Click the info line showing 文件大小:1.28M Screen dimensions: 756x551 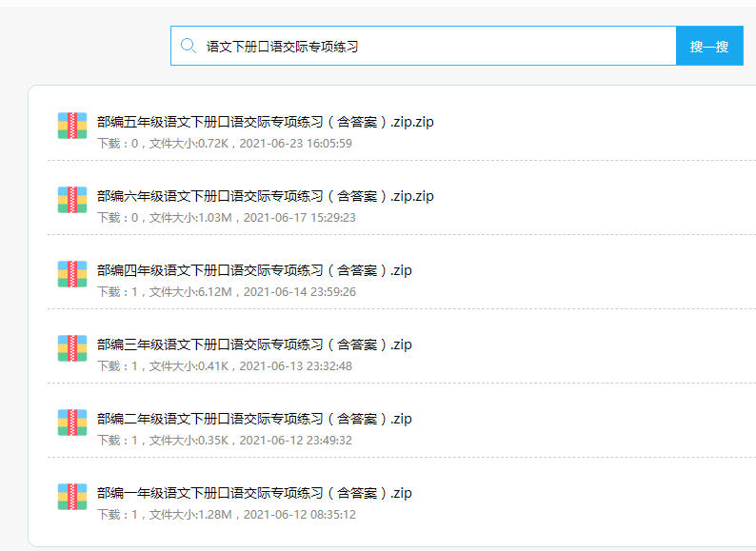click(227, 515)
